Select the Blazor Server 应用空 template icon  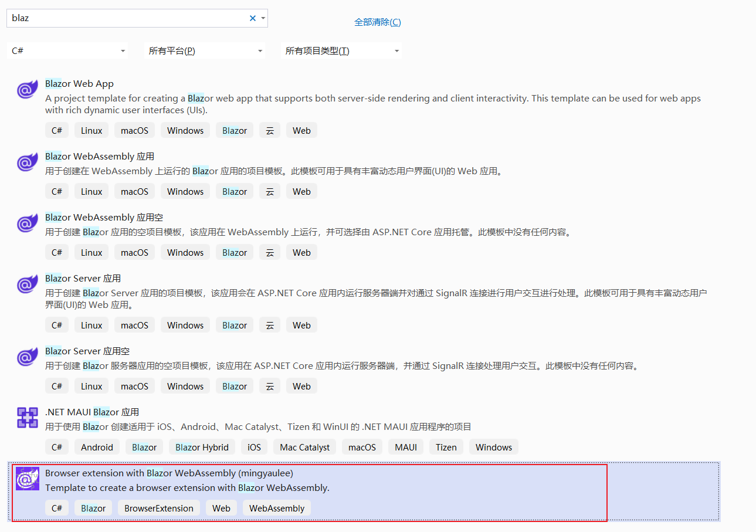(x=28, y=357)
